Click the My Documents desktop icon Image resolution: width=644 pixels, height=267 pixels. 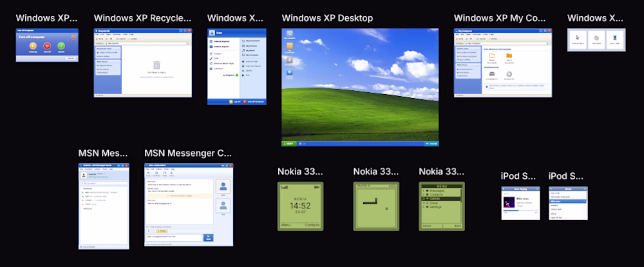(x=290, y=47)
